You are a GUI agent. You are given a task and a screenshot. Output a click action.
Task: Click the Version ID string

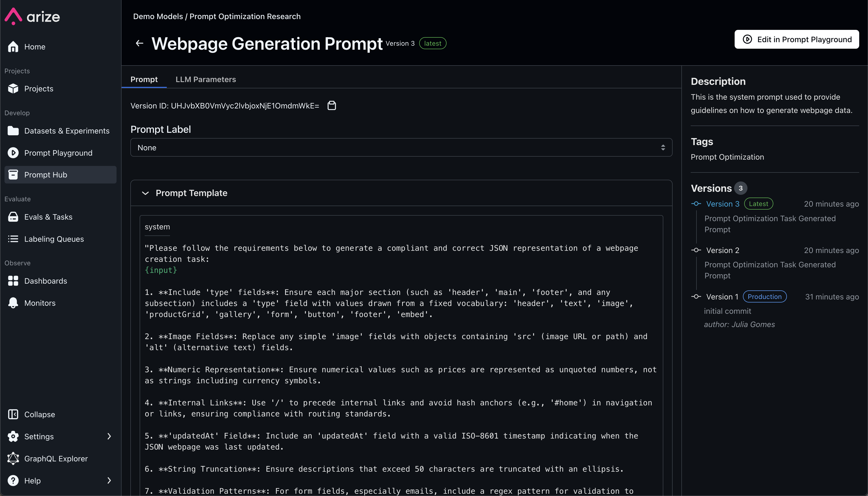245,106
